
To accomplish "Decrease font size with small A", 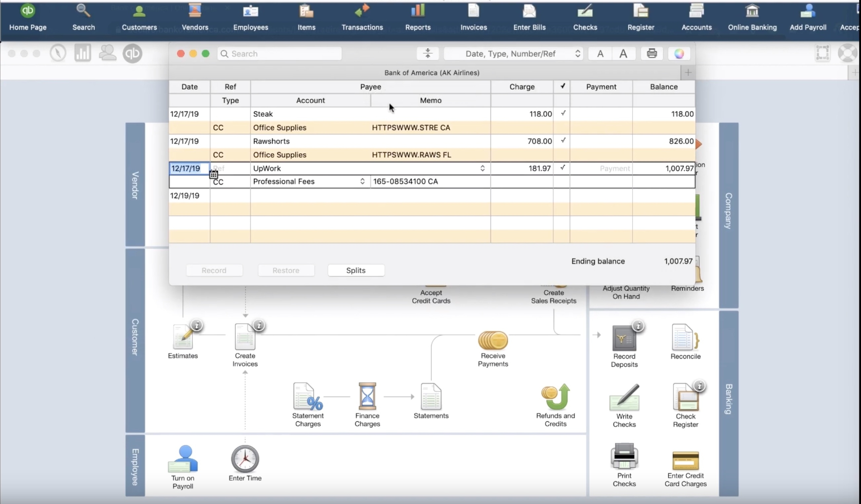I will 600,53.
